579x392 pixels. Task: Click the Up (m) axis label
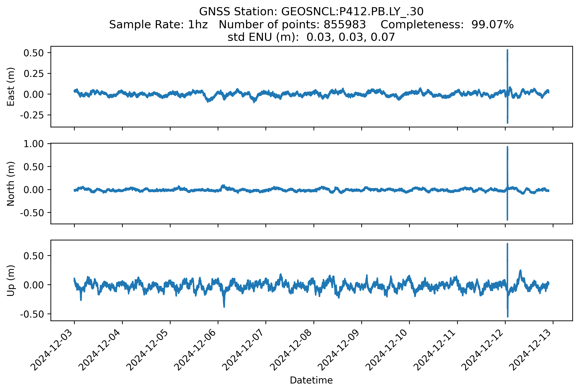[x=11, y=281]
